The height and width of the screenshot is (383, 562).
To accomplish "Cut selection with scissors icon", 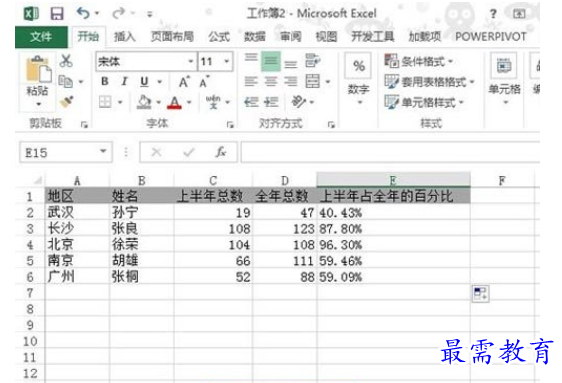I will click(66, 61).
